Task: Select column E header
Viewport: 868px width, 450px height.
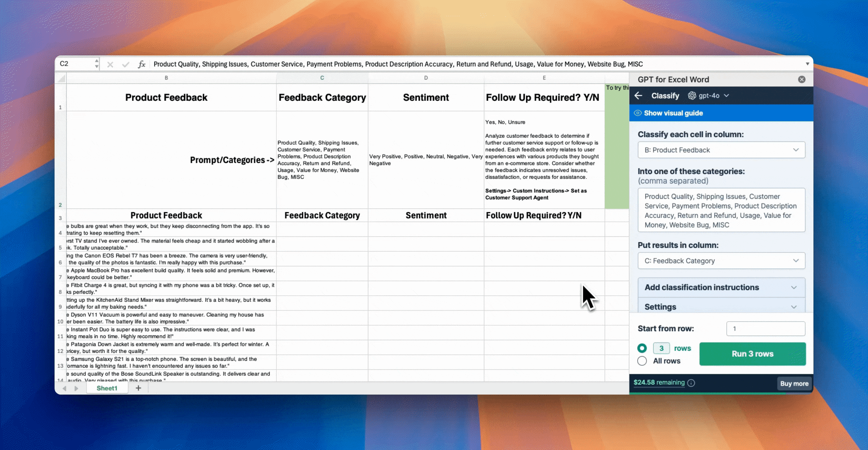Action: tap(544, 78)
